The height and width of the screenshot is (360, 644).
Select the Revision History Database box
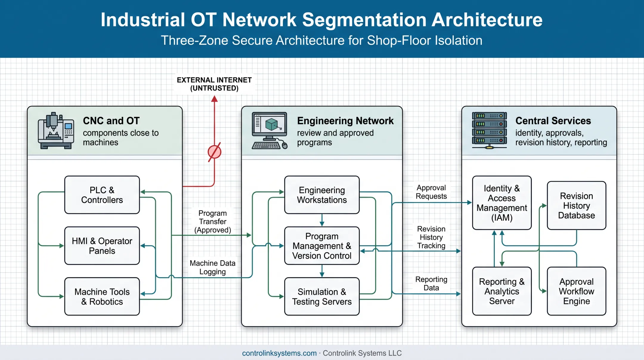pos(577,205)
